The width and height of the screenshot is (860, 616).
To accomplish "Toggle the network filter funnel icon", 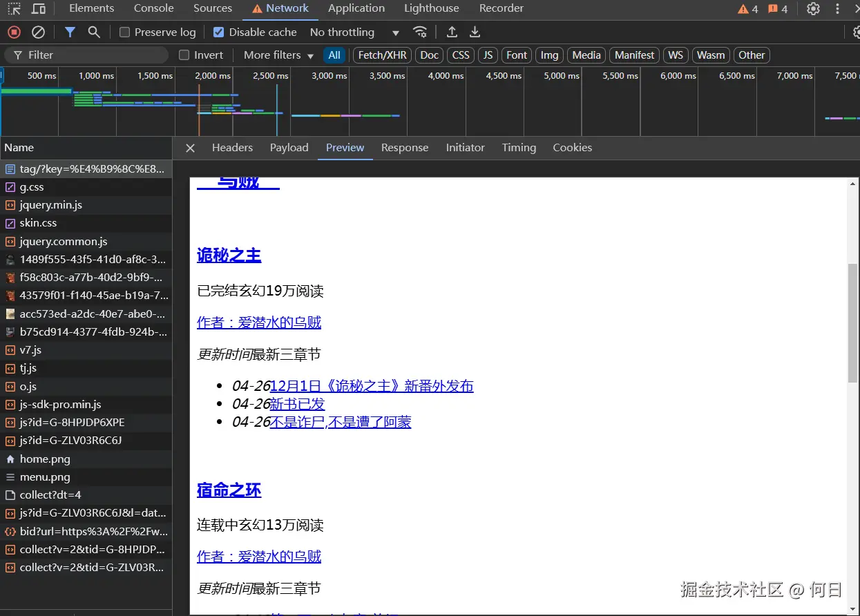I will point(70,32).
